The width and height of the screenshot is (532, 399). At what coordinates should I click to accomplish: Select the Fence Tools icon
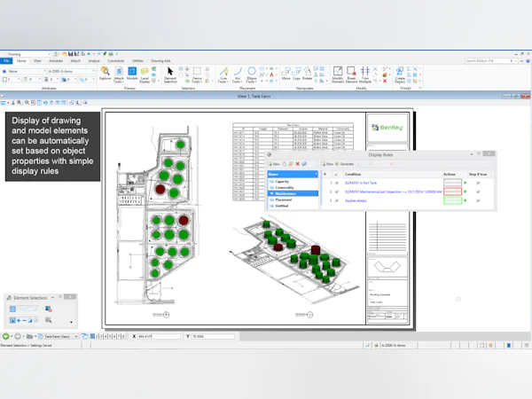197,74
